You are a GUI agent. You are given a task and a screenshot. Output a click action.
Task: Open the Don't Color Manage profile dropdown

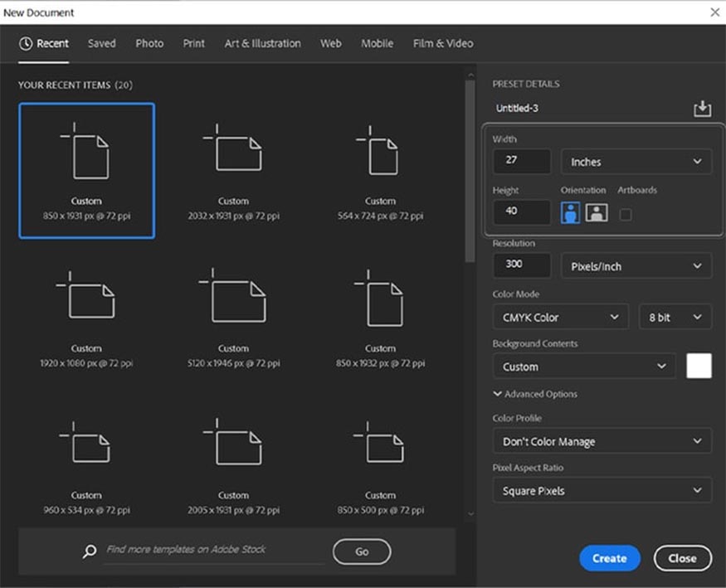602,441
